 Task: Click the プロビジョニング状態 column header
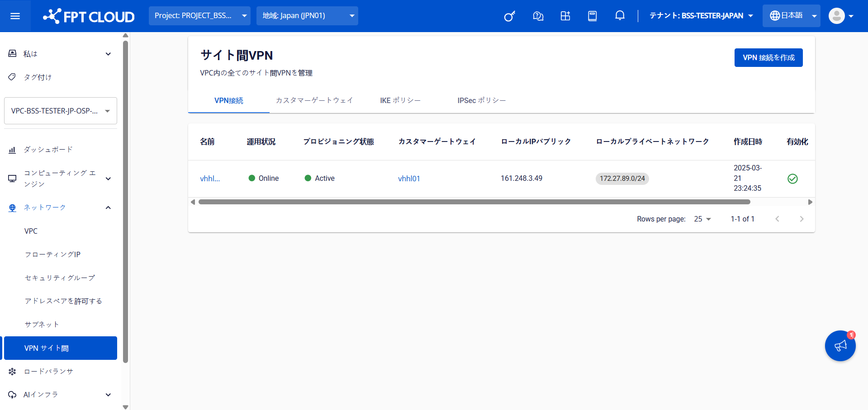coord(339,142)
